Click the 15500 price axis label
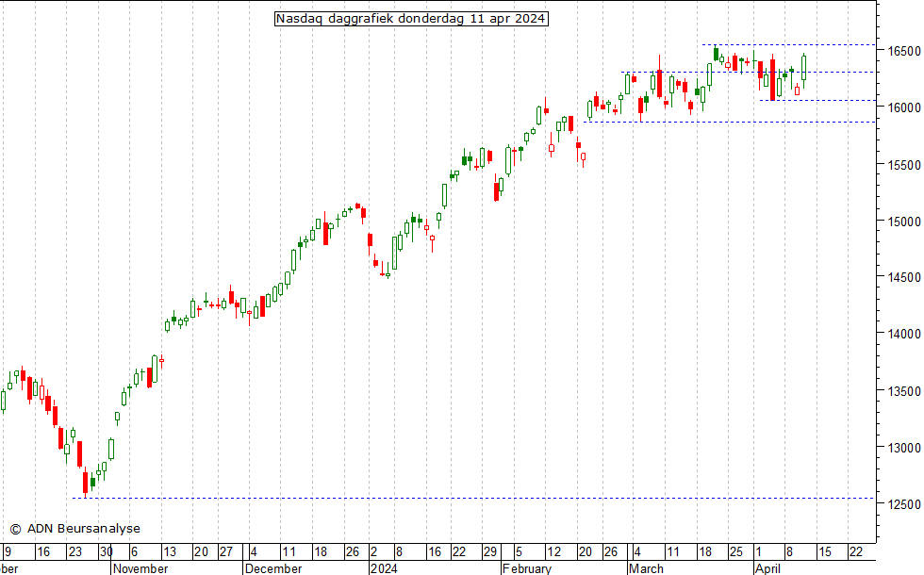 point(904,165)
